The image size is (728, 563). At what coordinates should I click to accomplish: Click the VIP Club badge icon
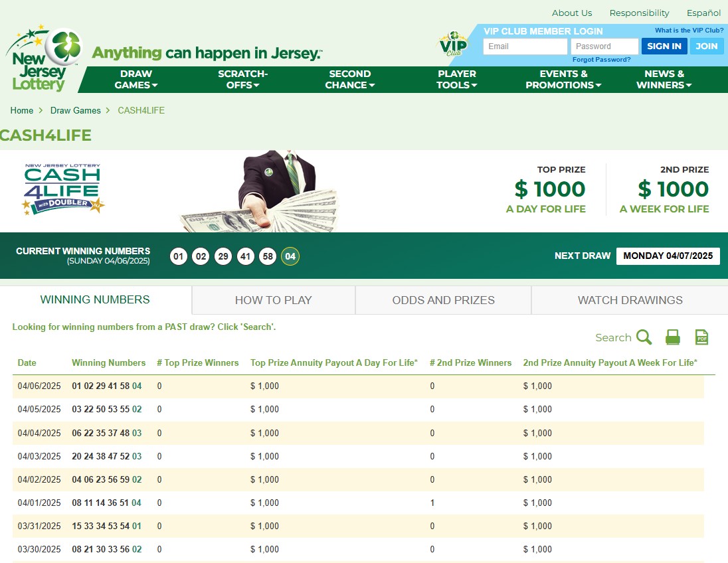452,43
